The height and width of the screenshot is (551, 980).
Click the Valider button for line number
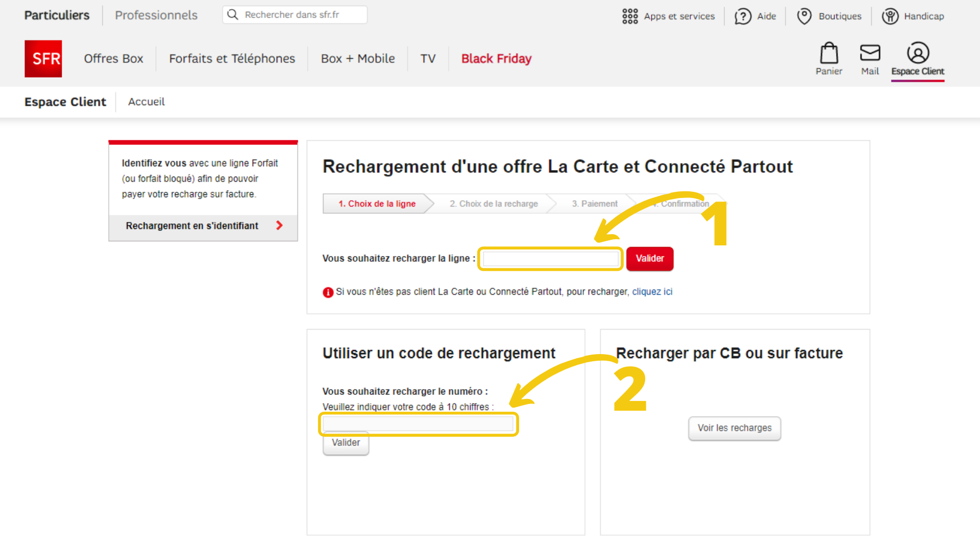pos(649,258)
